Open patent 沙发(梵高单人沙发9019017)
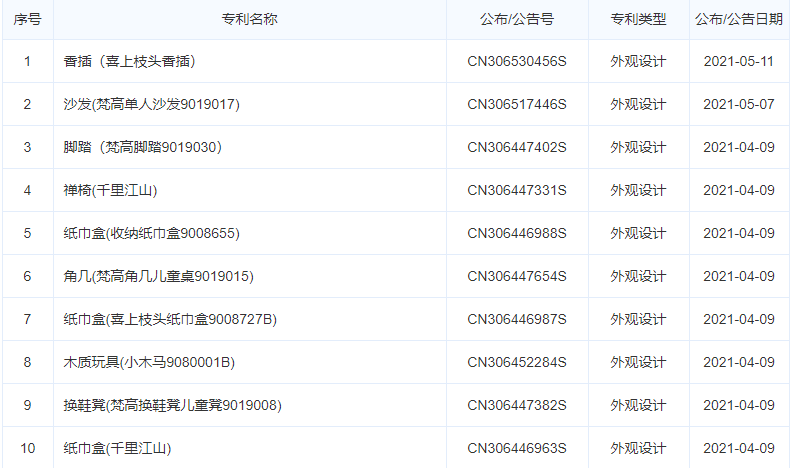 [x=152, y=104]
